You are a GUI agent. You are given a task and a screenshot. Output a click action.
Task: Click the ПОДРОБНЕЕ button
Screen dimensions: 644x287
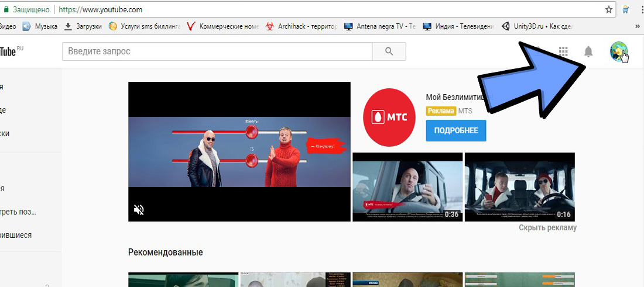coord(456,131)
